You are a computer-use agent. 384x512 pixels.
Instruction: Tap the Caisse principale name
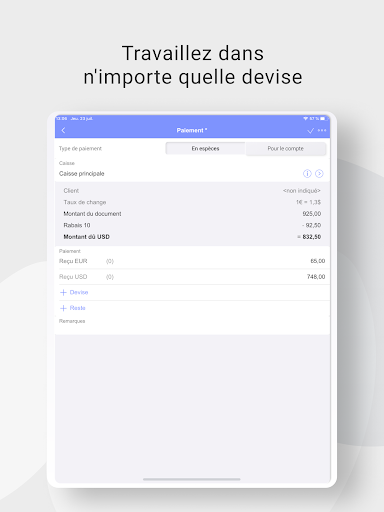pyautogui.click(x=82, y=174)
